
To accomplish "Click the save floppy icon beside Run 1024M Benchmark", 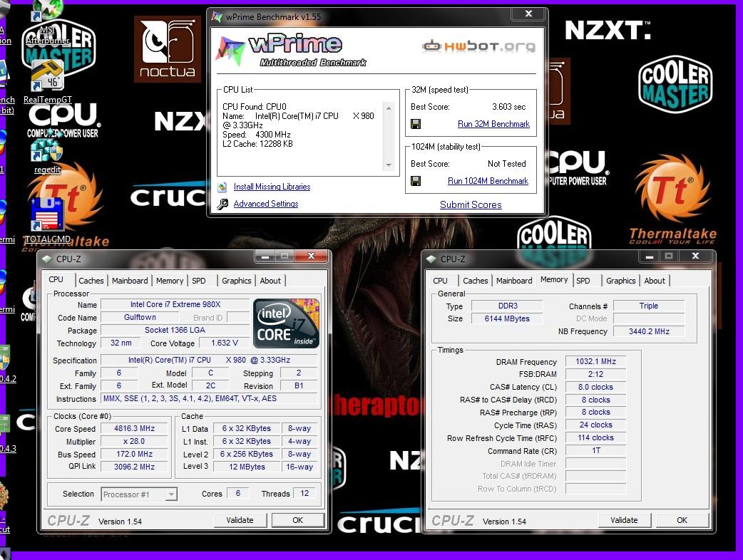I will (416, 181).
